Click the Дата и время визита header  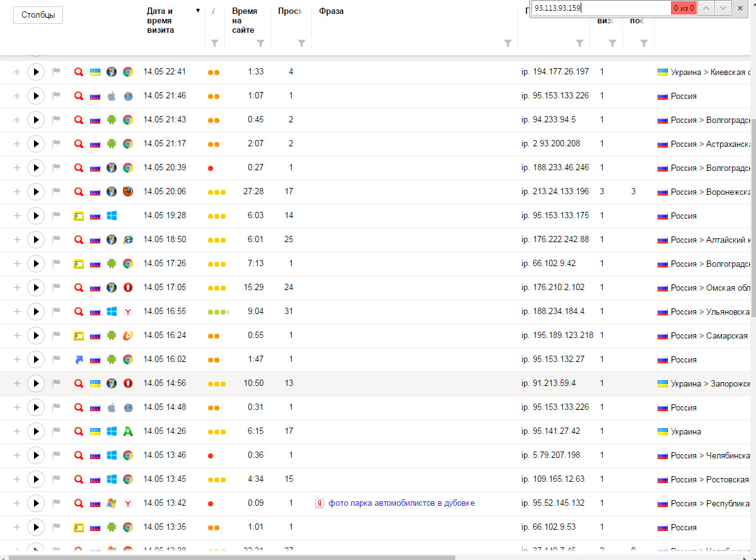[x=161, y=20]
